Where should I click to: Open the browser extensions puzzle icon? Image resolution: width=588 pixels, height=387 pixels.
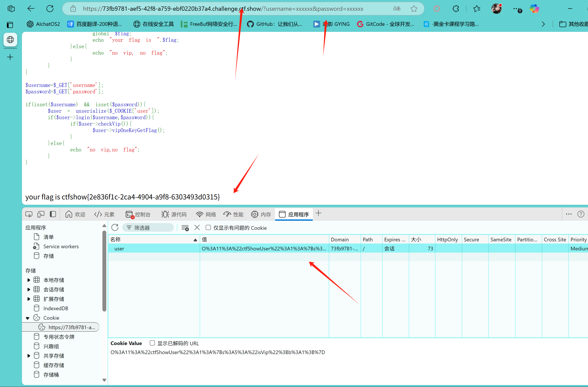pos(456,9)
